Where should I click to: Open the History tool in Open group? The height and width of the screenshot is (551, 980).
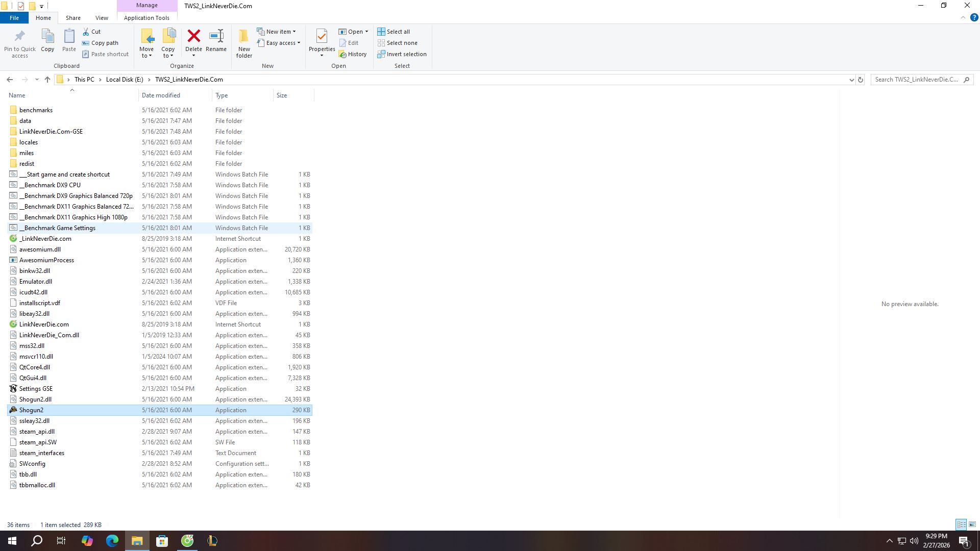(x=353, y=54)
